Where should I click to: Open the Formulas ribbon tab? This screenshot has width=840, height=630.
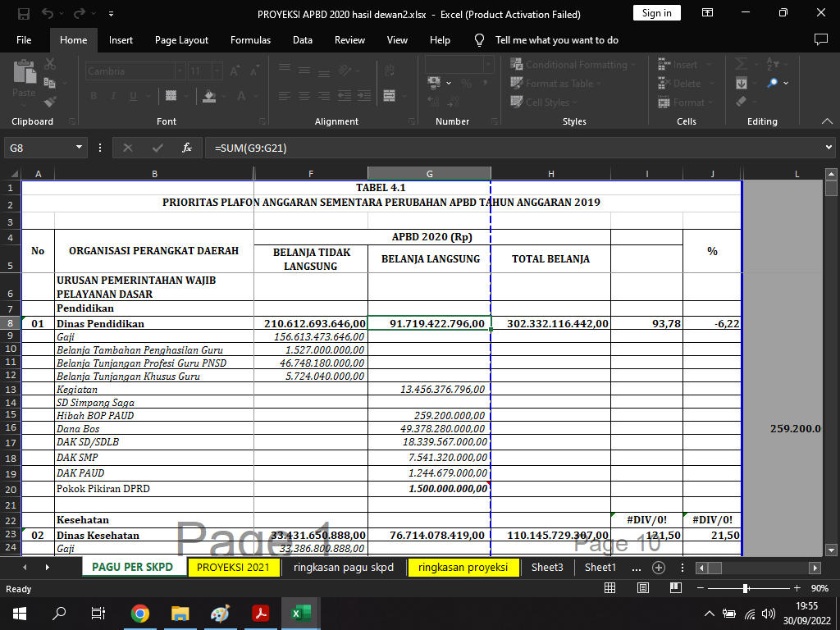[250, 39]
